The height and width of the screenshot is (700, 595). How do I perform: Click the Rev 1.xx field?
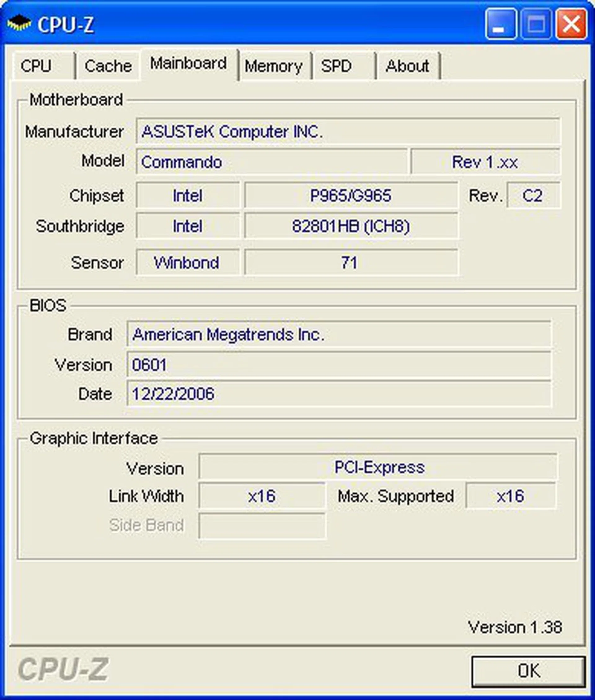point(484,162)
